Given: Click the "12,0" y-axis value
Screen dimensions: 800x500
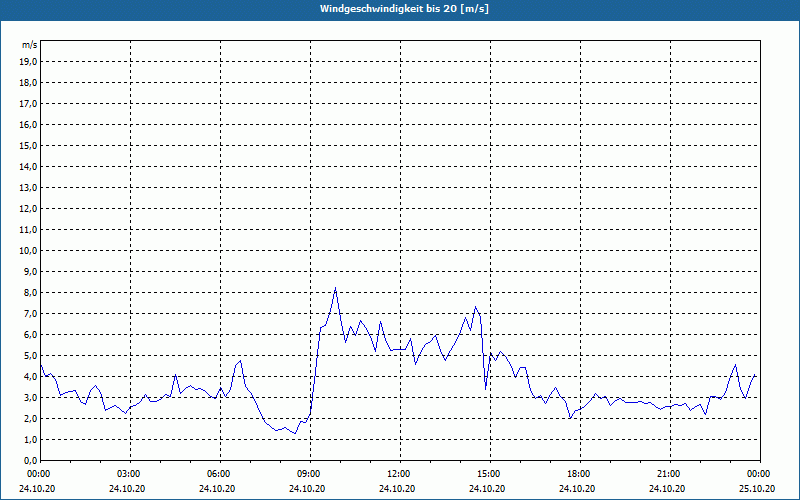Looking at the screenshot, I should tap(28, 209).
